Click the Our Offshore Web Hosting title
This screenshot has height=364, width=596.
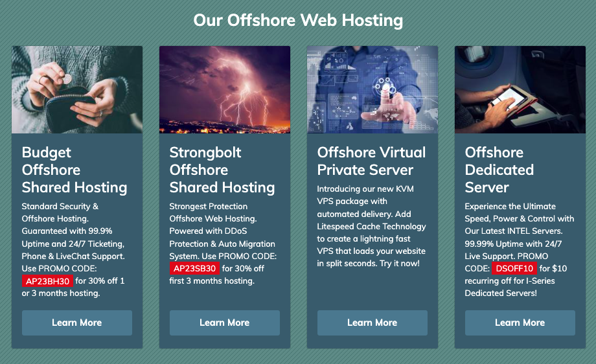298,20
